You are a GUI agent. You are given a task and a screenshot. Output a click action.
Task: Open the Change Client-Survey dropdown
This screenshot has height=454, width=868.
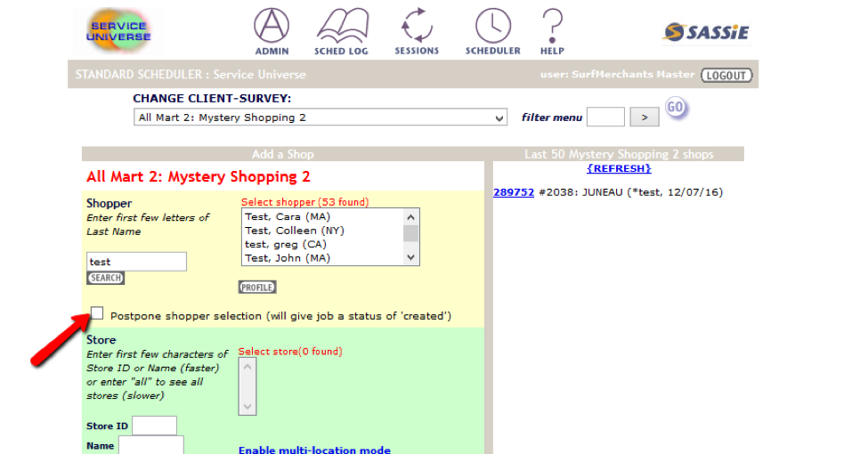320,118
